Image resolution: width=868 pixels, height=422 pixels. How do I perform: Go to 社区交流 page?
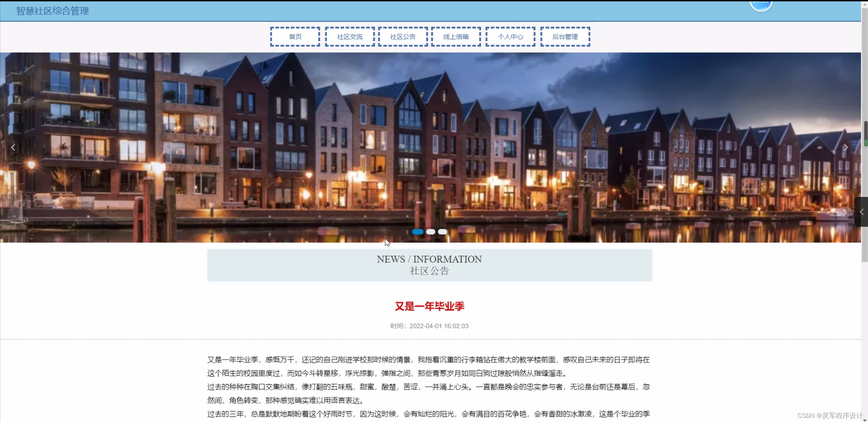pyautogui.click(x=350, y=37)
